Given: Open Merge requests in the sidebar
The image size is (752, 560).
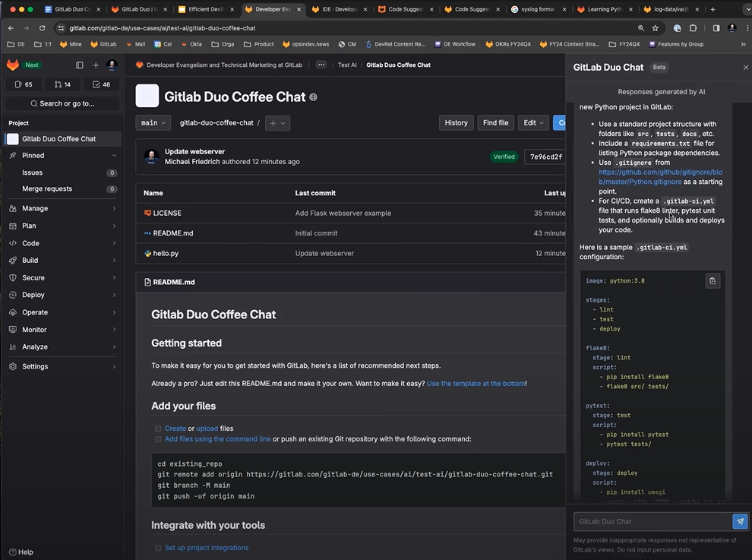Looking at the screenshot, I should pyautogui.click(x=62, y=189).
